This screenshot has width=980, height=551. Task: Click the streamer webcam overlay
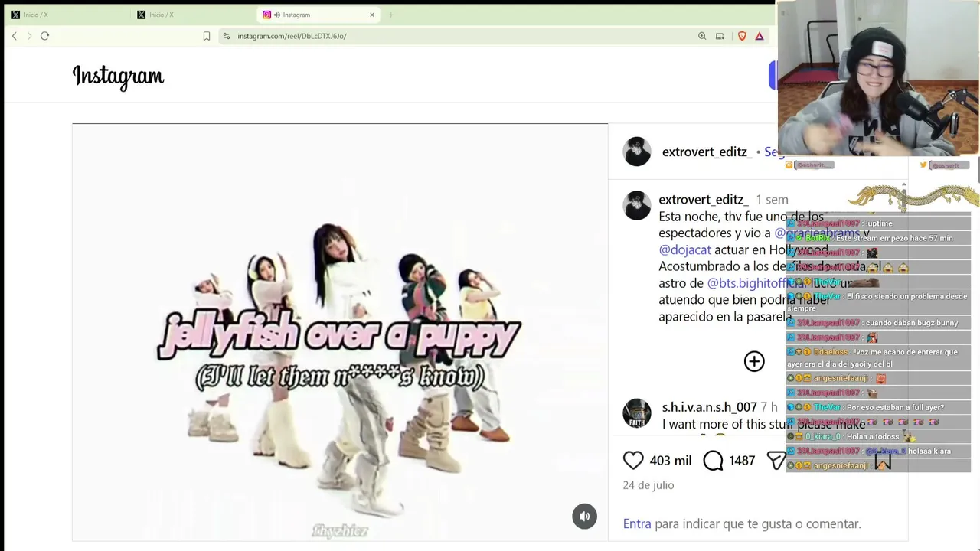[x=877, y=78]
